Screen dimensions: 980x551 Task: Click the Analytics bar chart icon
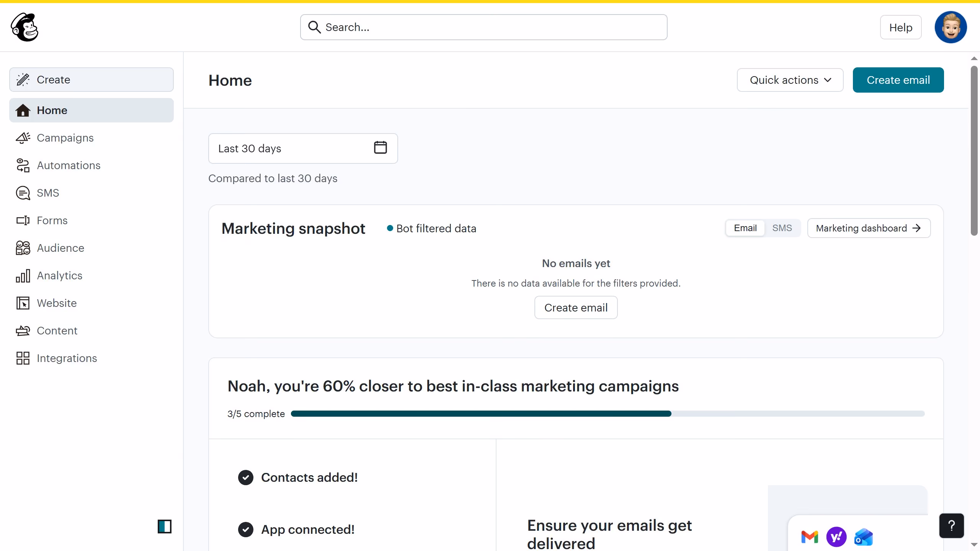[23, 275]
